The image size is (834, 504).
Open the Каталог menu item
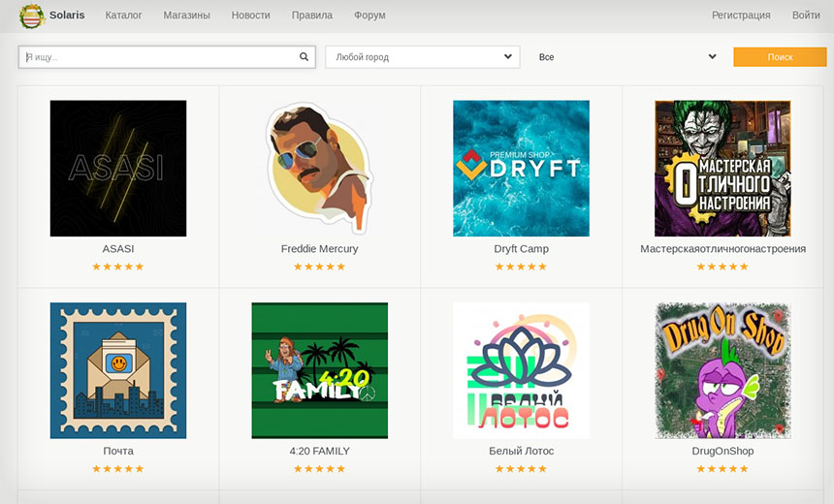(x=123, y=16)
